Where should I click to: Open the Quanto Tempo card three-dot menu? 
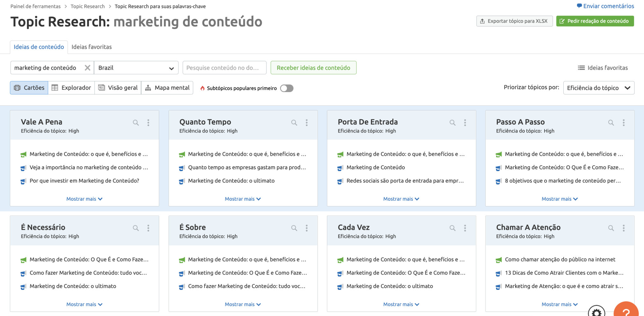click(x=307, y=123)
